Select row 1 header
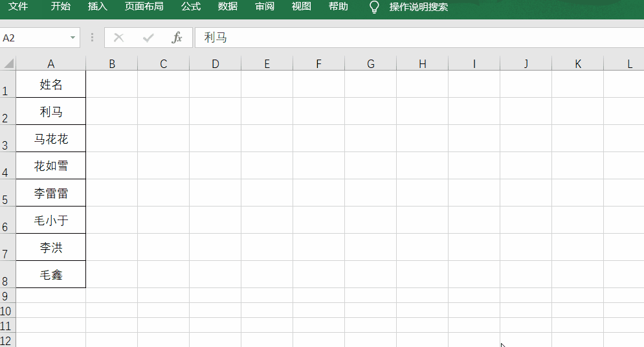 pyautogui.click(x=8, y=84)
